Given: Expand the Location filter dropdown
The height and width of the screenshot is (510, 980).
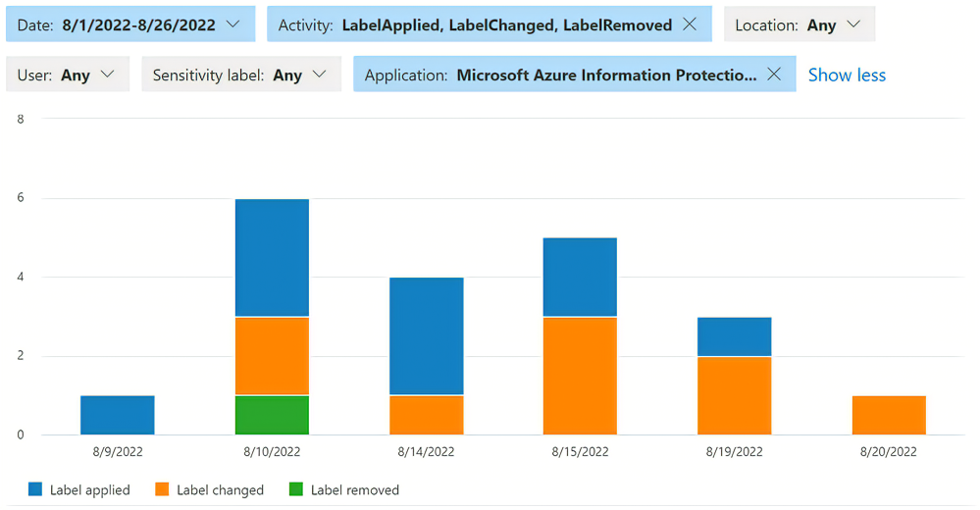Looking at the screenshot, I should [799, 25].
